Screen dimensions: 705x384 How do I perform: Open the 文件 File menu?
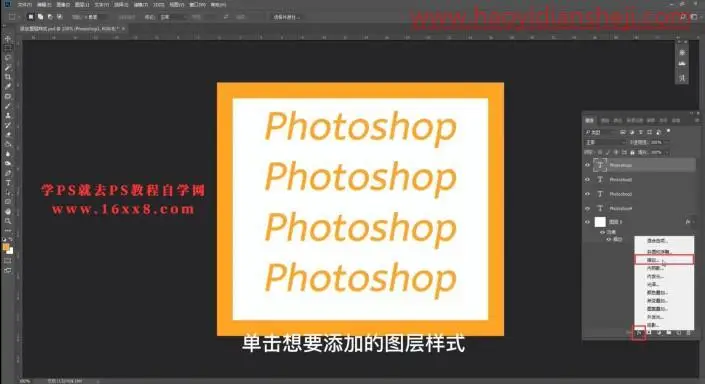tap(24, 4)
